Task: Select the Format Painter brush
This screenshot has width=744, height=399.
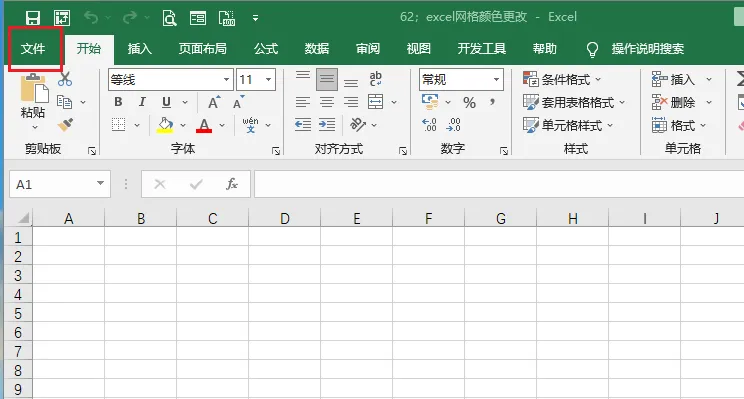Action: point(65,125)
